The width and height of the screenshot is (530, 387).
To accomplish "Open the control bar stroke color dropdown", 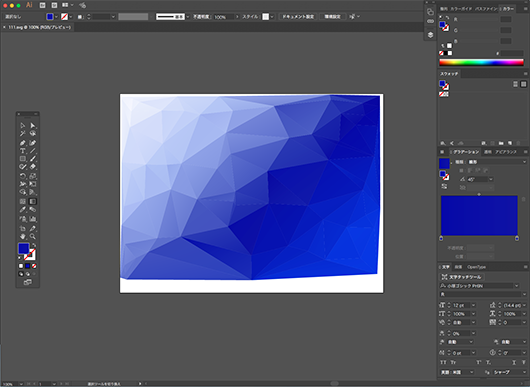I will click(x=71, y=17).
